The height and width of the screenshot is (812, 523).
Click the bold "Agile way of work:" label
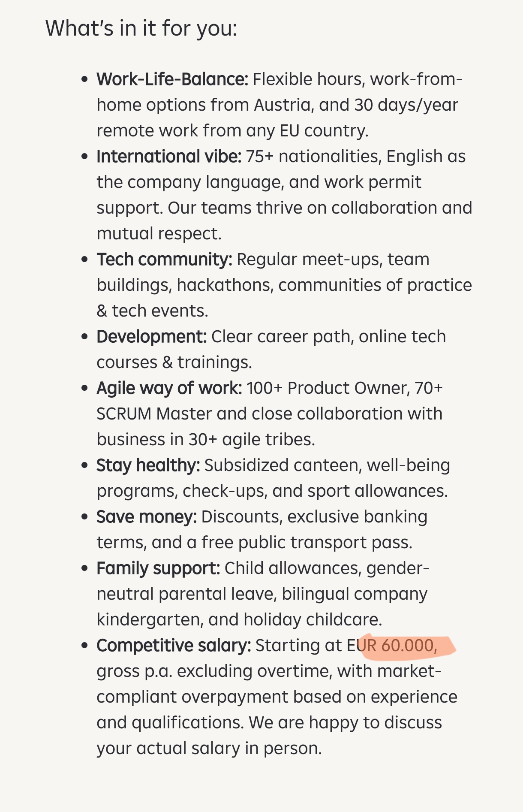coord(169,388)
